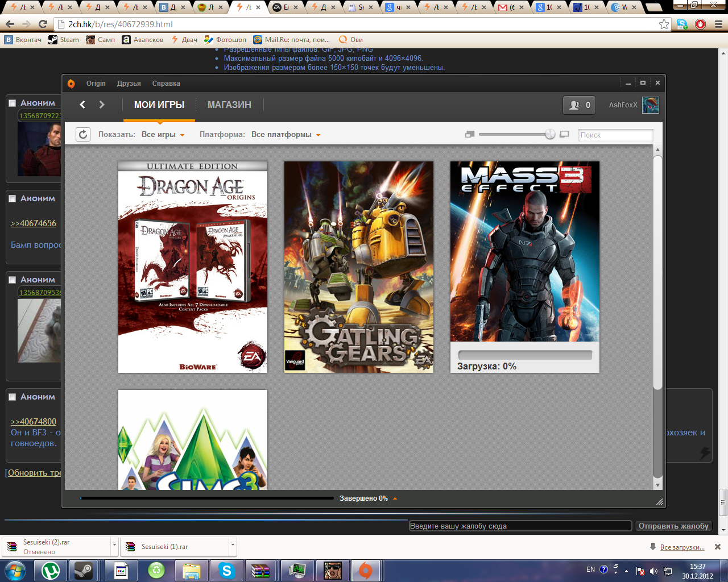The image size is (728, 582).
Task: Select the Gatling Gears game cover
Action: click(359, 267)
